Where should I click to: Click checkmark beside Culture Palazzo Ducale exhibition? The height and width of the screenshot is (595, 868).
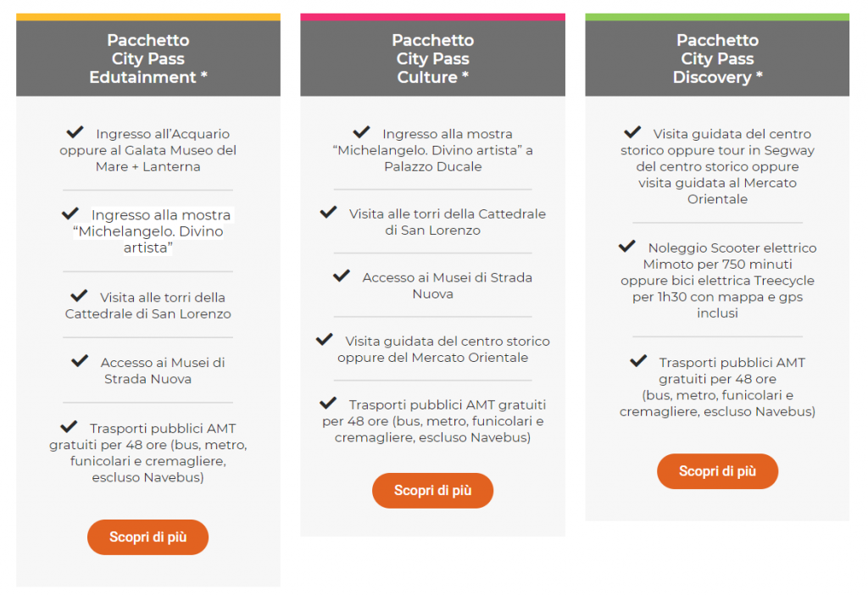[362, 132]
